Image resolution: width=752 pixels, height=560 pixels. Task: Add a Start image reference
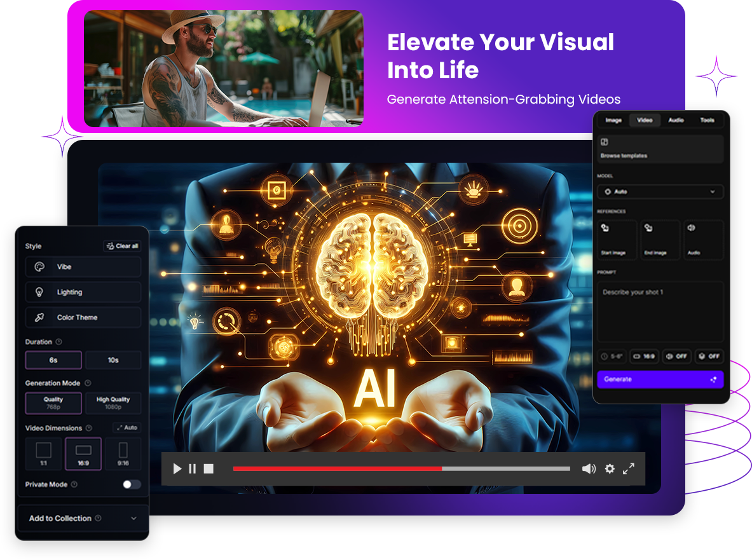click(617, 239)
